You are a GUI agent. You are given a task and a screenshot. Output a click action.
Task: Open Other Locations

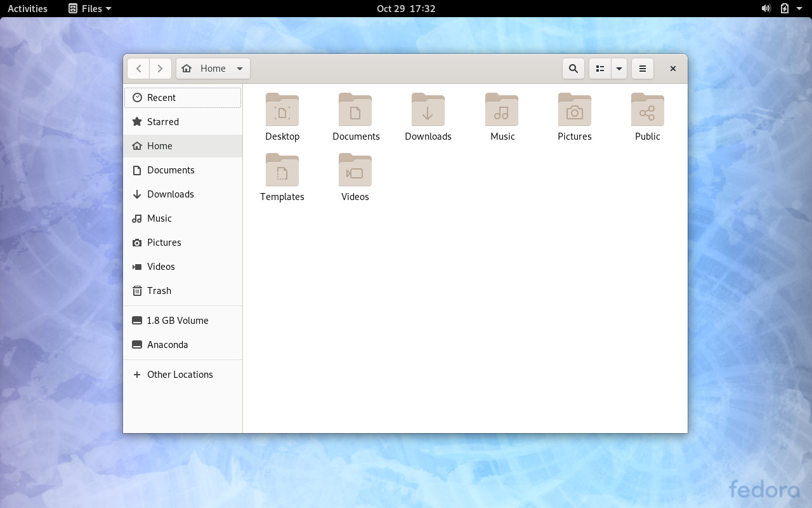(180, 374)
